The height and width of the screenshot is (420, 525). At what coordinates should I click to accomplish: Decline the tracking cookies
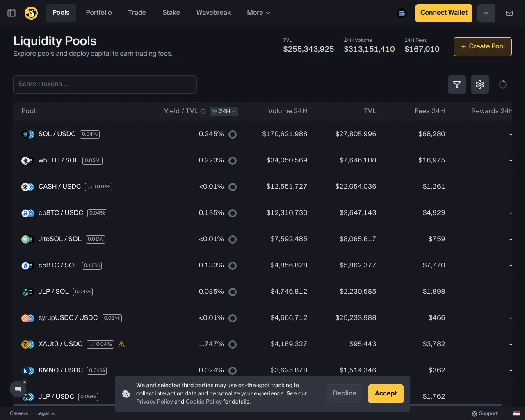tap(345, 394)
